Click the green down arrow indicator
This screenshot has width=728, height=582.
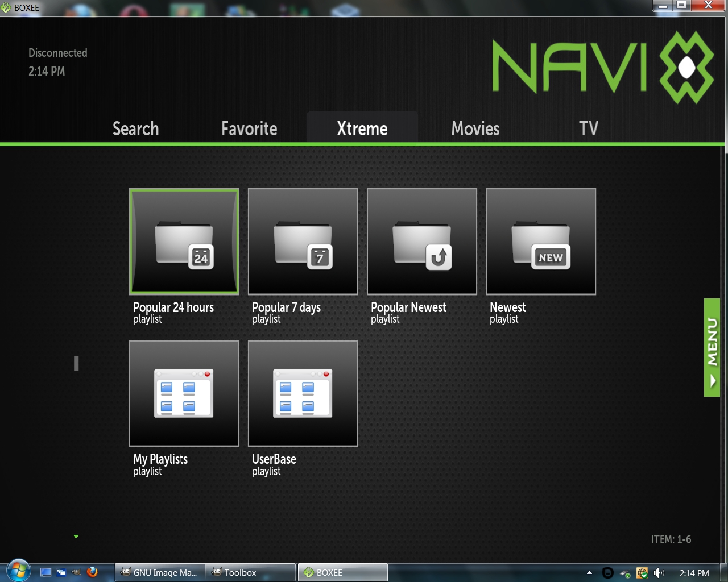point(76,537)
